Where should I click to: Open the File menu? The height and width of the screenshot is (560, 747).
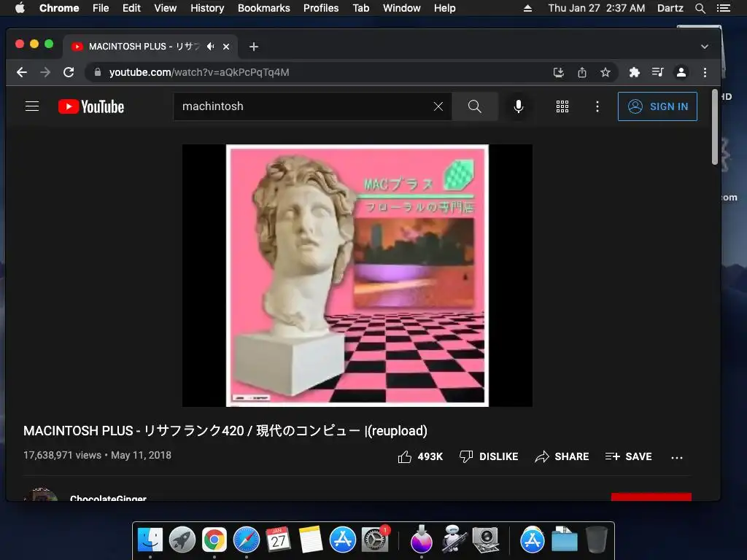(x=101, y=8)
